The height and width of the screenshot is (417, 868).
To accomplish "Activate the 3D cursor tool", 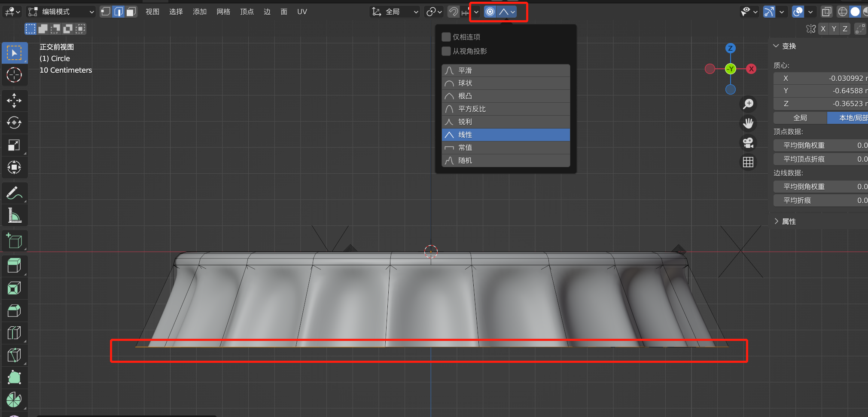I will tap(15, 75).
